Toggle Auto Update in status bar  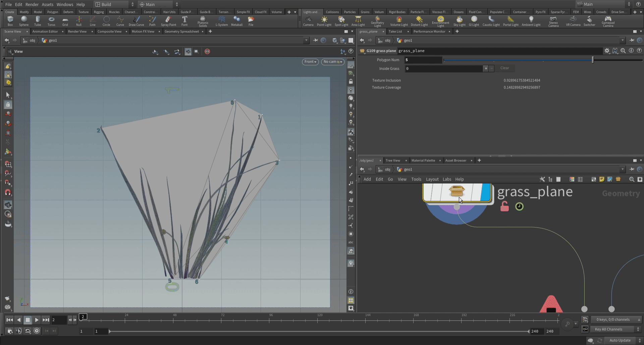(x=620, y=340)
